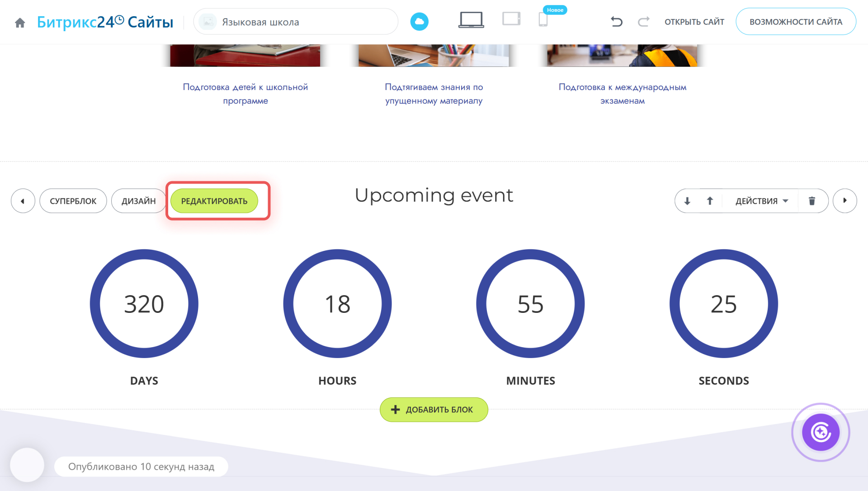The image size is (868, 491).
Task: Click Добавить блок button
Action: (434, 410)
